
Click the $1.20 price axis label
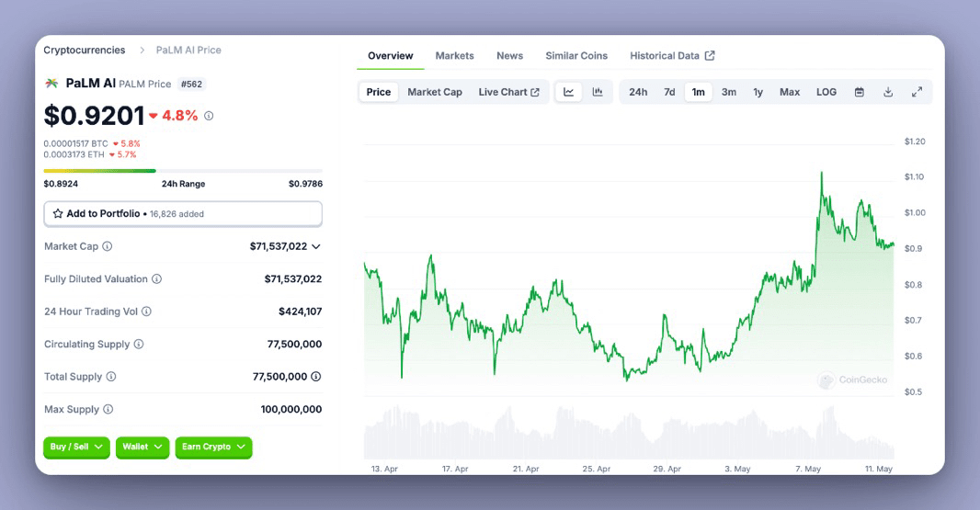click(x=915, y=142)
